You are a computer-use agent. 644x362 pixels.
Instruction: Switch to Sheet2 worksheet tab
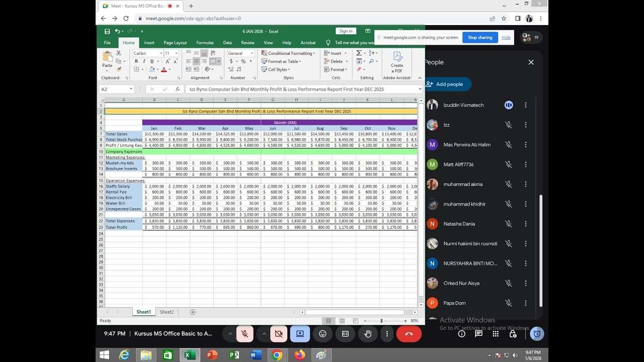click(167, 312)
